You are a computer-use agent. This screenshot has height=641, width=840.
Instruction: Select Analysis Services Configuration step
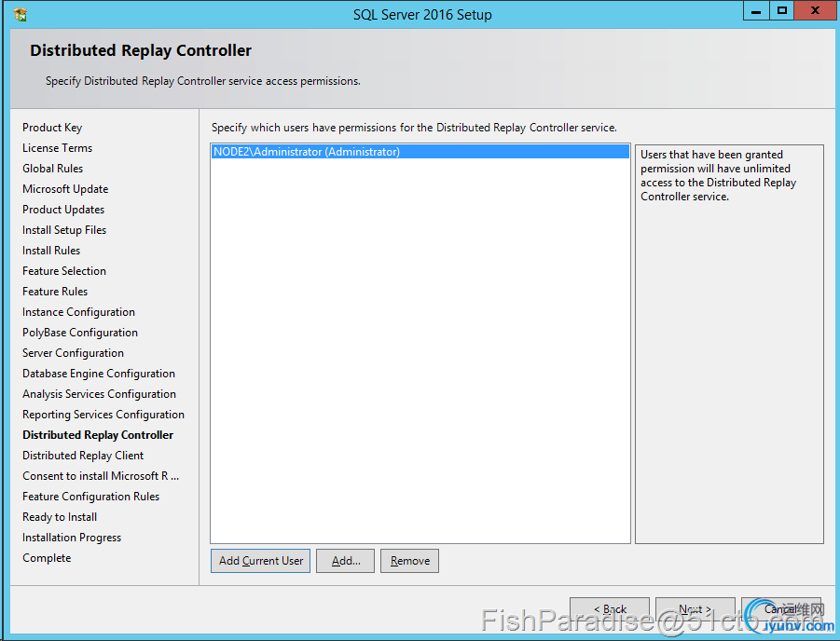[99, 394]
